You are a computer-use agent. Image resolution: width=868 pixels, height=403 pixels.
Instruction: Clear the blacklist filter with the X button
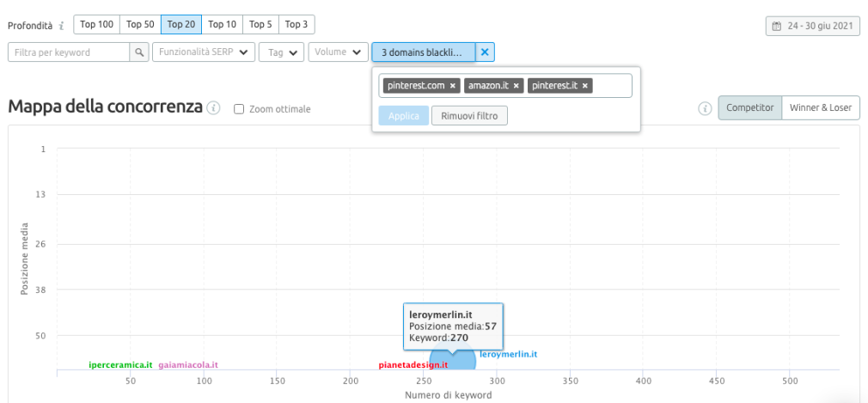click(485, 52)
